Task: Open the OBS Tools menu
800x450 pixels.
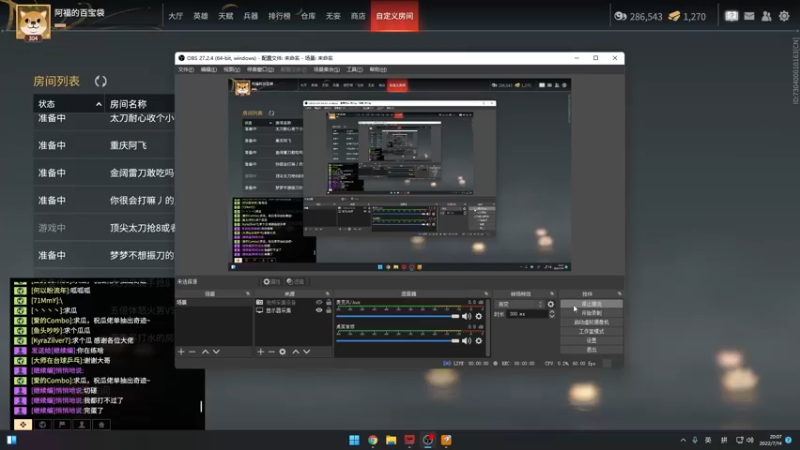Action: pos(355,69)
